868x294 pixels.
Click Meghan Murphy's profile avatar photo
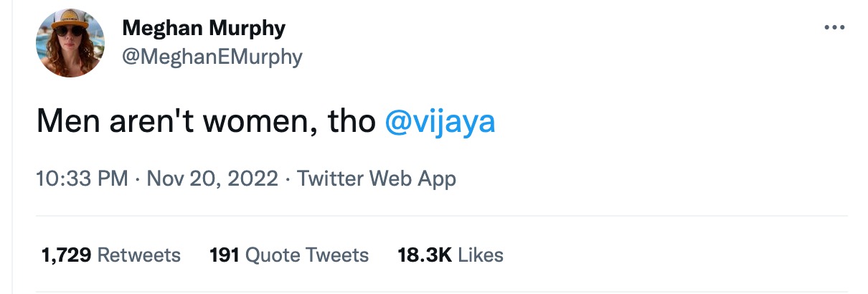[x=70, y=44]
